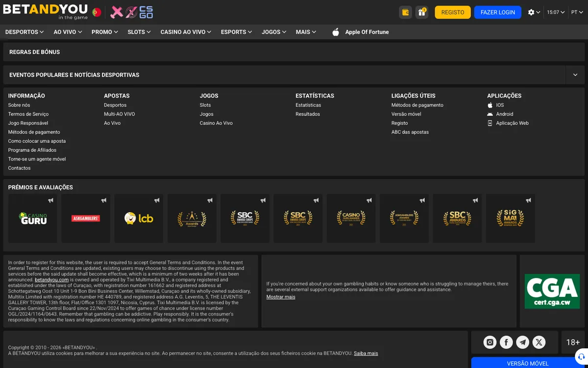Open Casino Guru award tile
This screenshot has height=368, width=588.
(x=33, y=218)
